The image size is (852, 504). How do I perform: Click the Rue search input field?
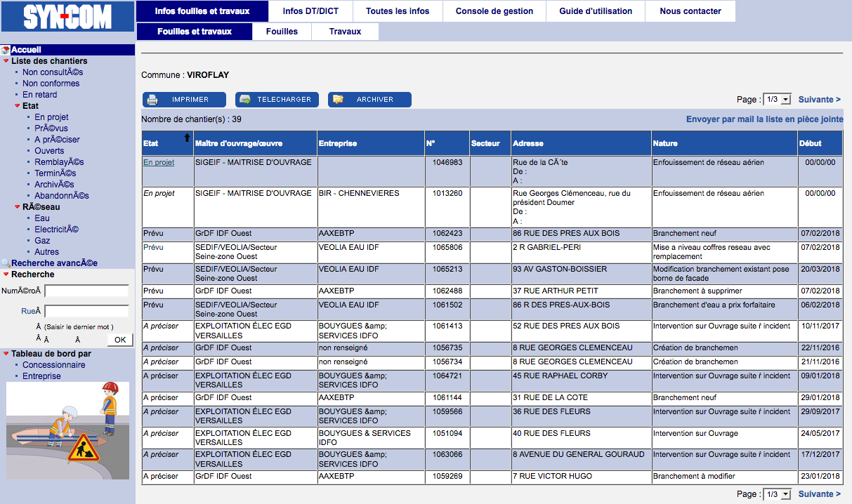87,311
